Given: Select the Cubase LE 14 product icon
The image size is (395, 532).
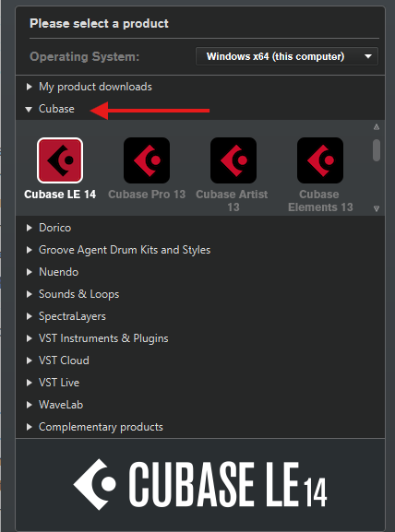Looking at the screenshot, I should click(60, 160).
